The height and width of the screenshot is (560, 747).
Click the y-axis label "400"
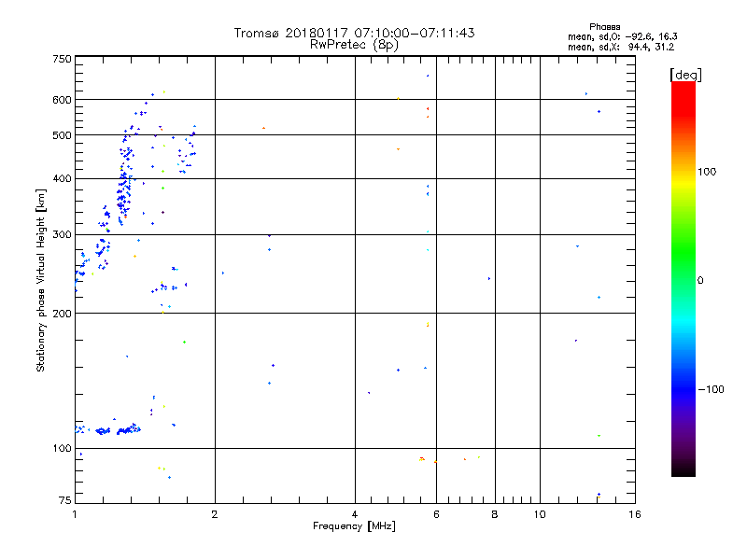point(62,178)
